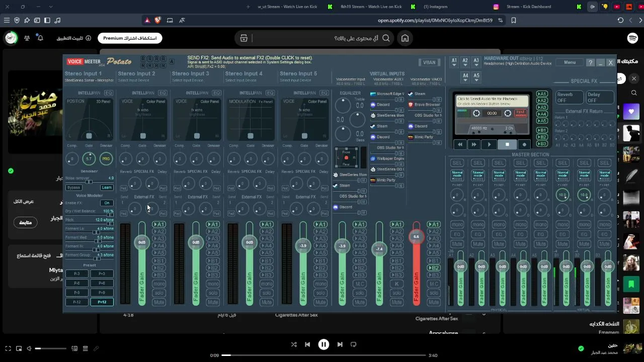The width and height of the screenshot is (644, 362).
Task: Toggle Denoiser Bypass button
Action: point(73,188)
